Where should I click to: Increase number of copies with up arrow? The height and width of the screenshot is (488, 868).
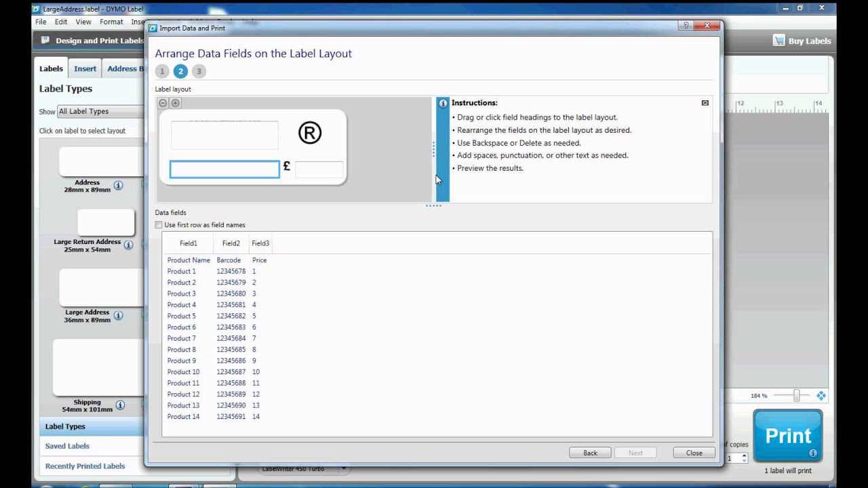coord(744,455)
